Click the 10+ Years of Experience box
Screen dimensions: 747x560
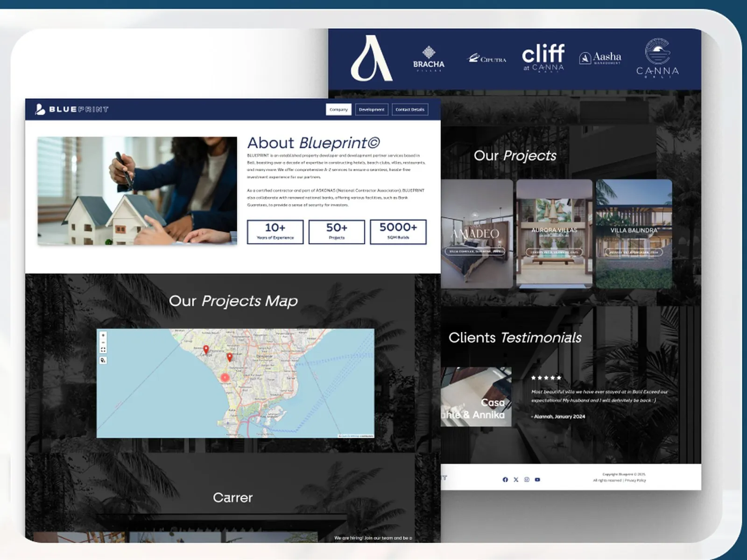(x=275, y=232)
